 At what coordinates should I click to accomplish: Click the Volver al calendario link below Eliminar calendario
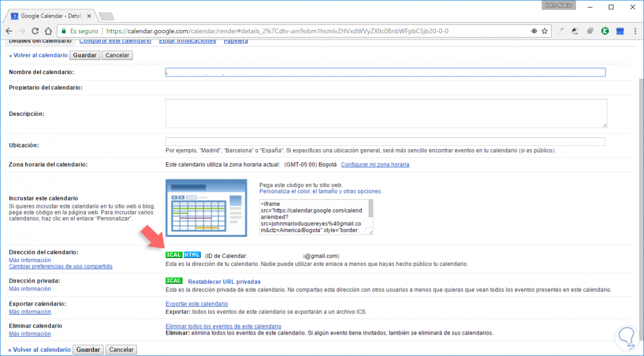point(40,350)
